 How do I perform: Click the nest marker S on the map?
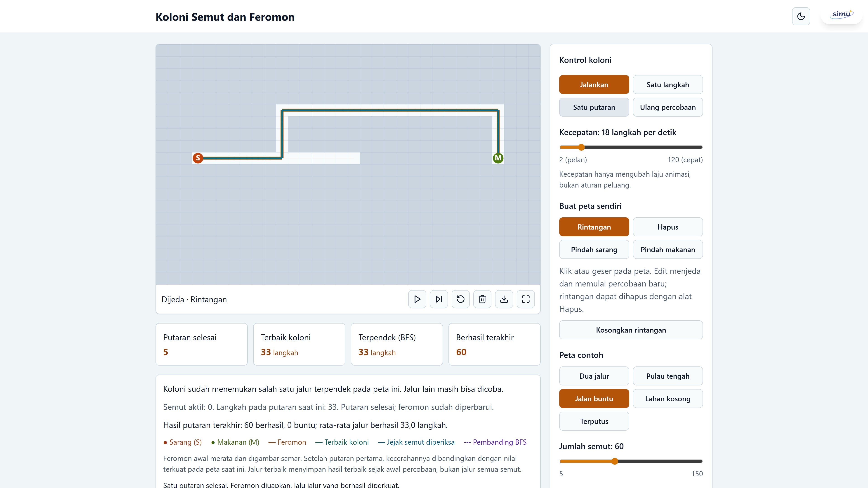198,158
